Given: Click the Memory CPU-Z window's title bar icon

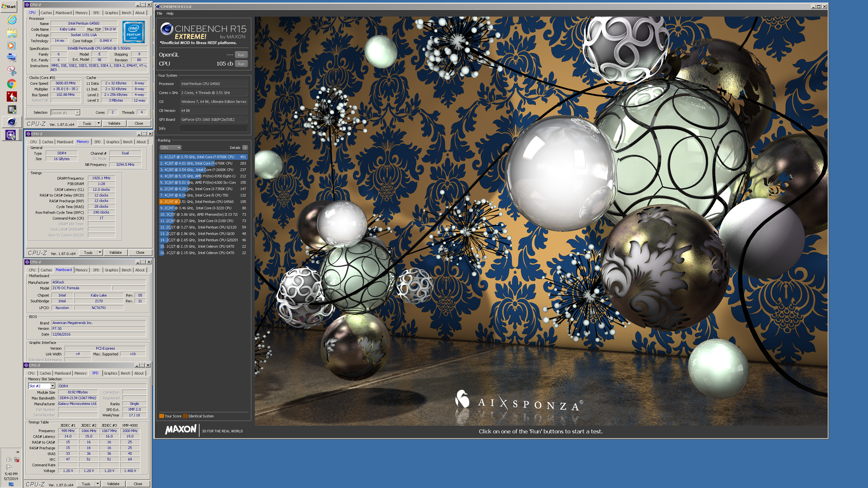Looking at the screenshot, I should [x=28, y=134].
